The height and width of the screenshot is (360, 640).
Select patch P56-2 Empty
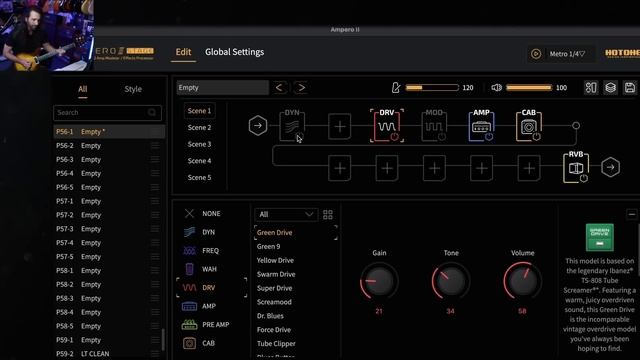tap(109, 146)
